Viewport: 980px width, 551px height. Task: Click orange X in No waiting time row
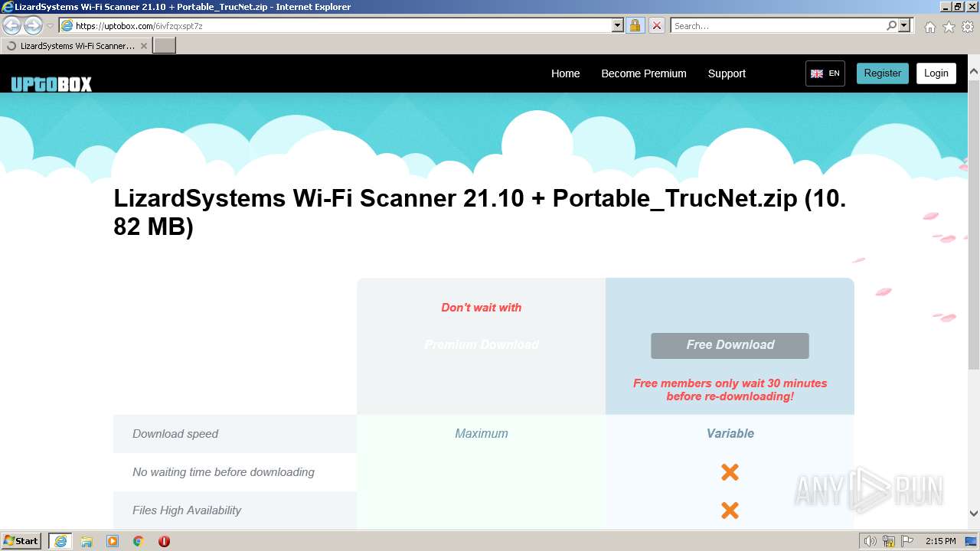coord(730,472)
